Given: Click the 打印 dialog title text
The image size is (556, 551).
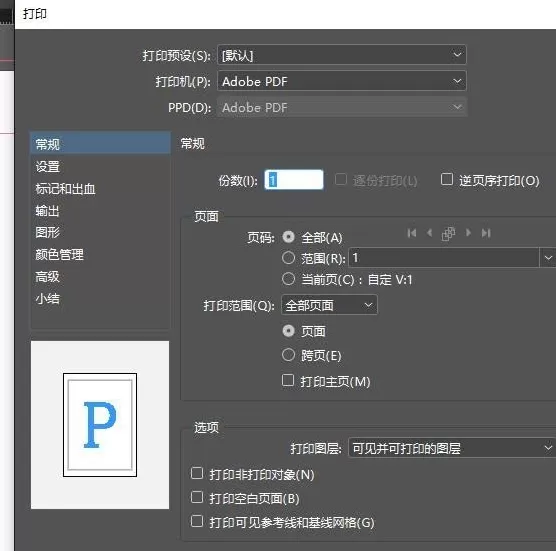Looking at the screenshot, I should coord(35,14).
